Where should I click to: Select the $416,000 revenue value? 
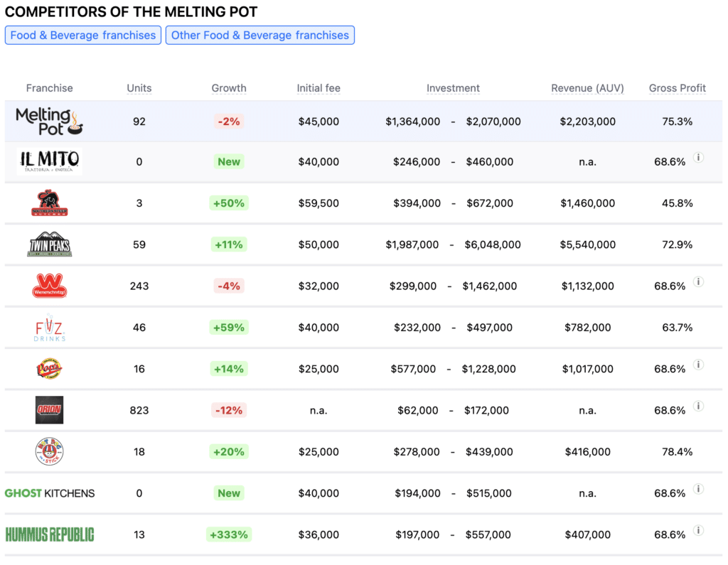click(x=587, y=452)
